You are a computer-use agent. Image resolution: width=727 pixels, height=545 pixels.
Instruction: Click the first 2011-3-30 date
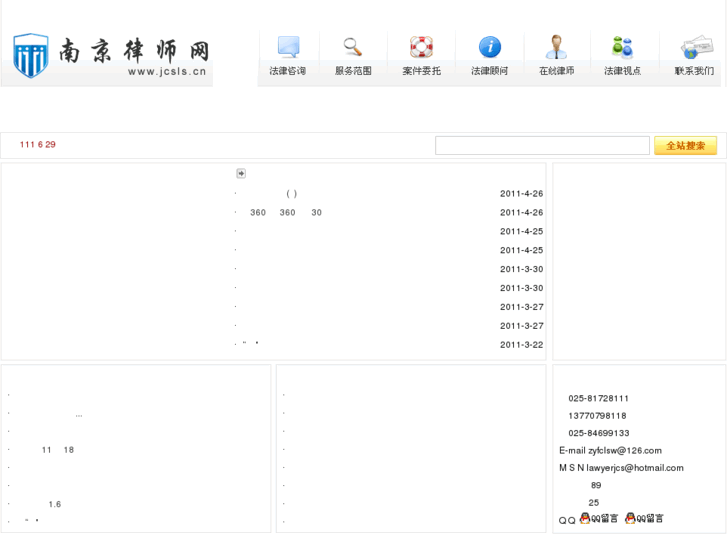click(521, 269)
